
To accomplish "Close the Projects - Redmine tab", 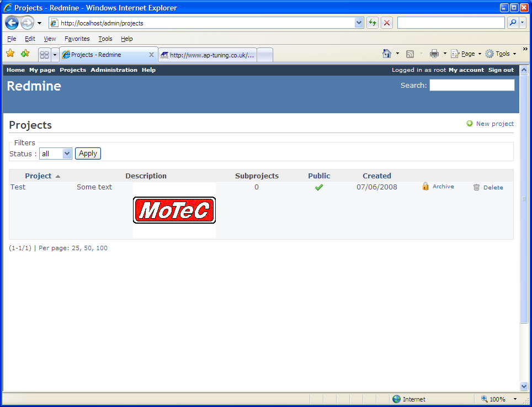I will coord(151,55).
